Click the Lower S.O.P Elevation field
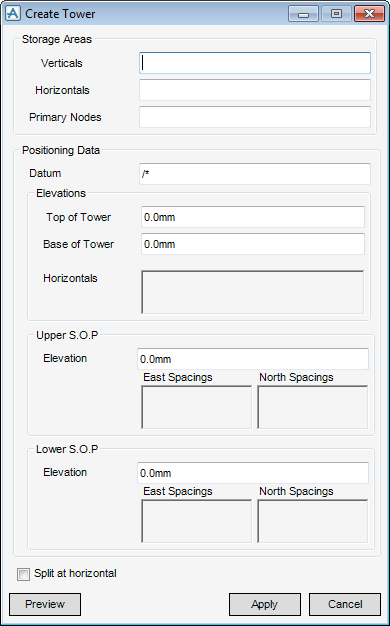This screenshot has height=626, width=390. [x=253, y=473]
